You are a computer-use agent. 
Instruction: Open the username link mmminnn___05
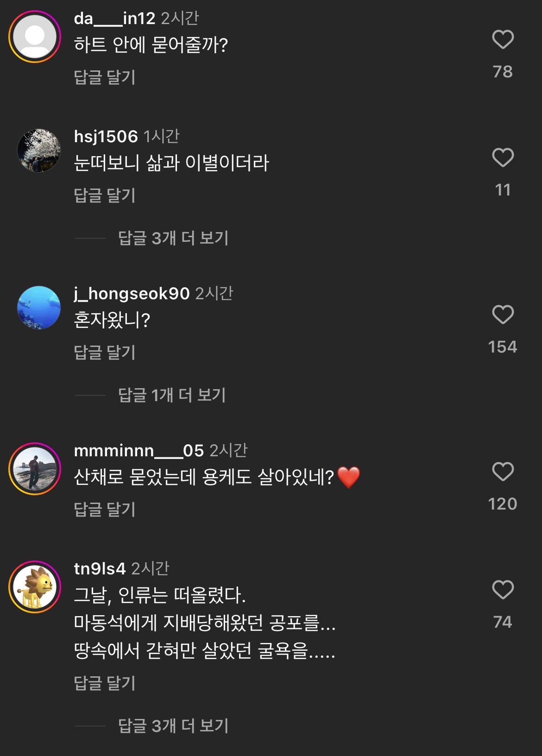pyautogui.click(x=139, y=450)
